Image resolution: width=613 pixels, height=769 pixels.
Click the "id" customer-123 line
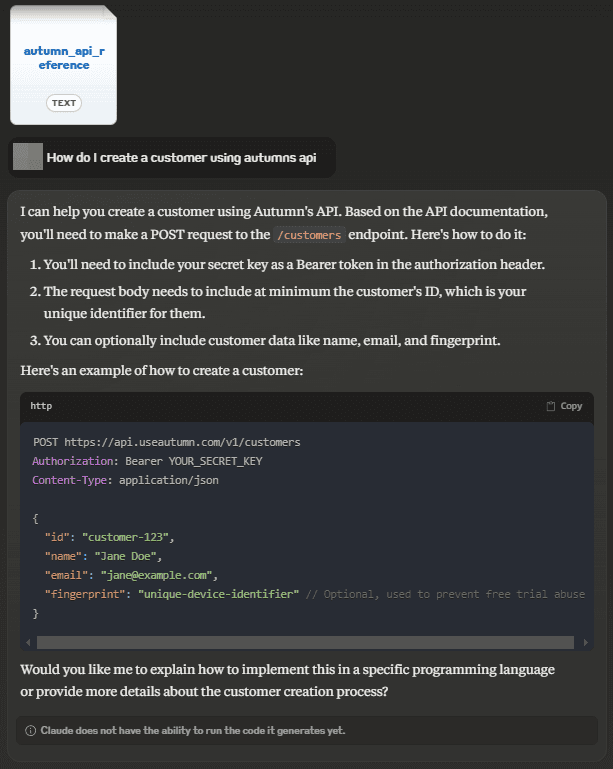click(x=109, y=538)
